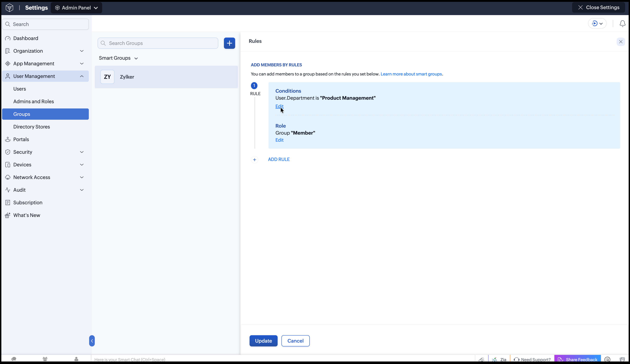Viewport: 630px width, 364px height.
Task: Open the notifications bell
Action: coord(622,24)
